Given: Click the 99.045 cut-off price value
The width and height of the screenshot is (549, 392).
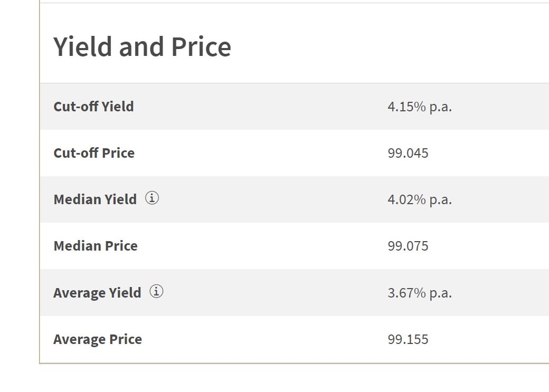Looking at the screenshot, I should click(408, 154).
